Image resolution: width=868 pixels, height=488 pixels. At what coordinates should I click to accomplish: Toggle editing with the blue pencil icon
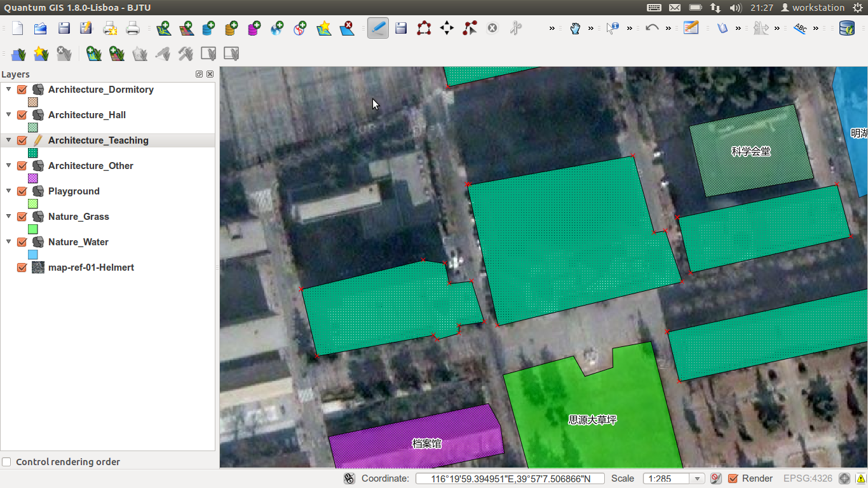pyautogui.click(x=378, y=28)
